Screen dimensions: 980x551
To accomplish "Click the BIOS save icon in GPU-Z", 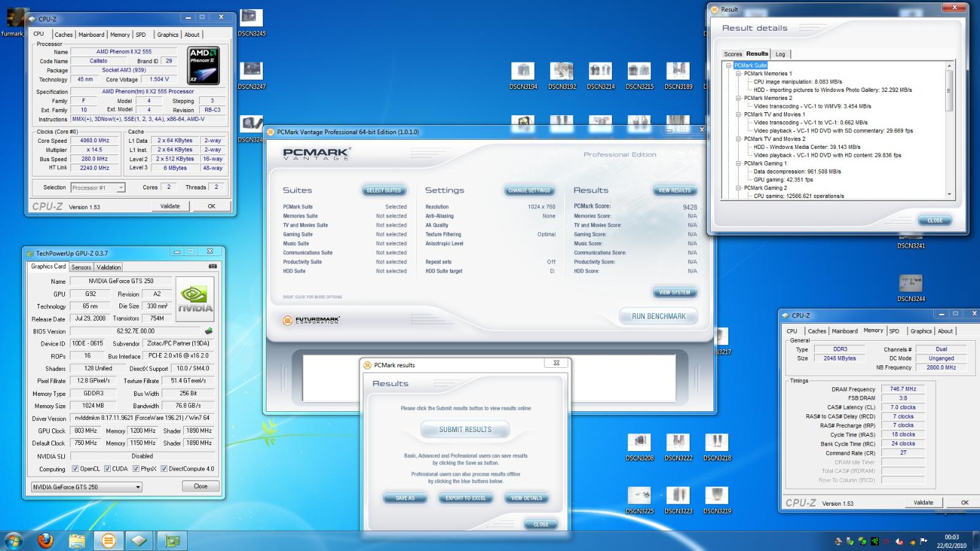I will 209,331.
